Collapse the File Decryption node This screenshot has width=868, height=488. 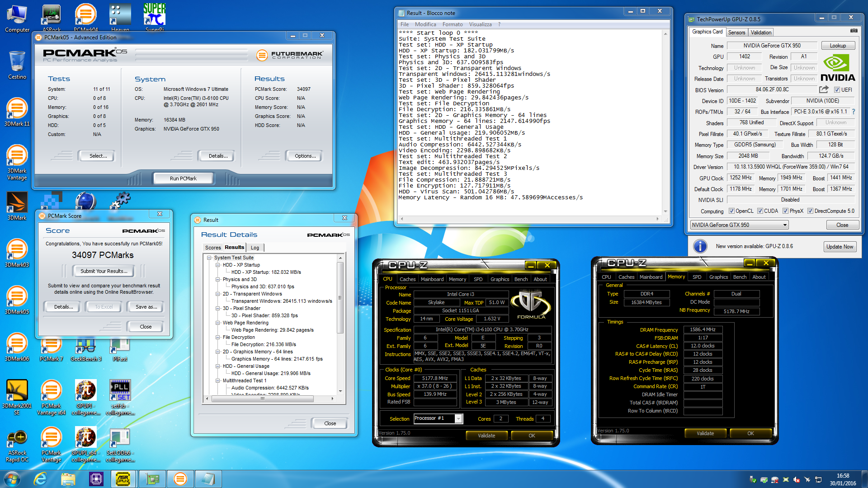(x=217, y=337)
